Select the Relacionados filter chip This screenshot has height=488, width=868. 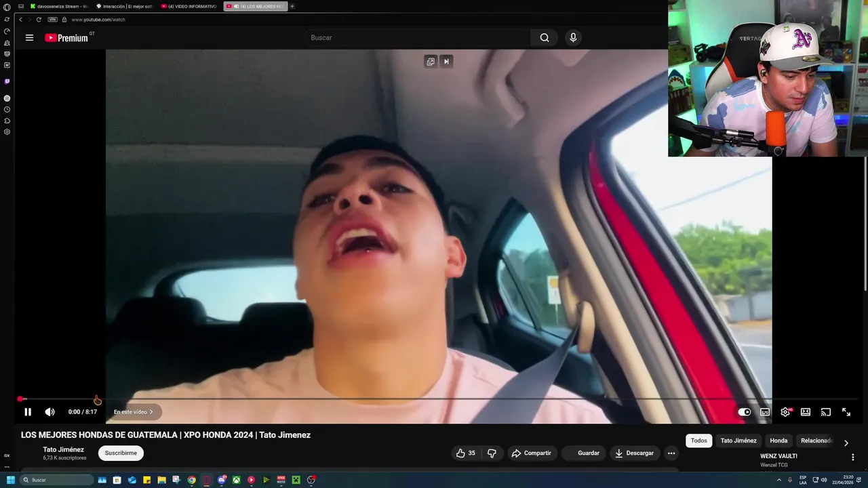click(x=816, y=441)
